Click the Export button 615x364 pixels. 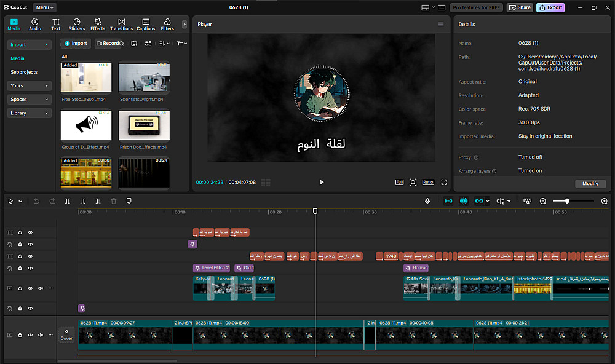550,7
